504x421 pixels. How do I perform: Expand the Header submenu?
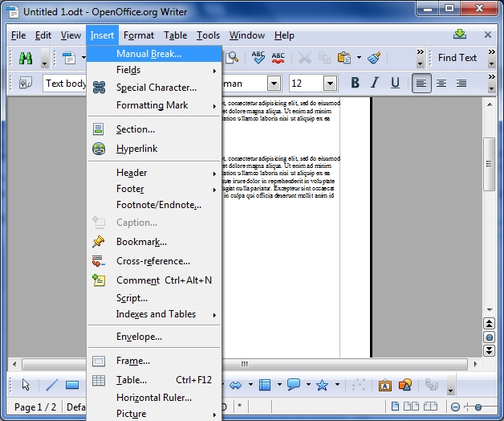[x=154, y=173]
